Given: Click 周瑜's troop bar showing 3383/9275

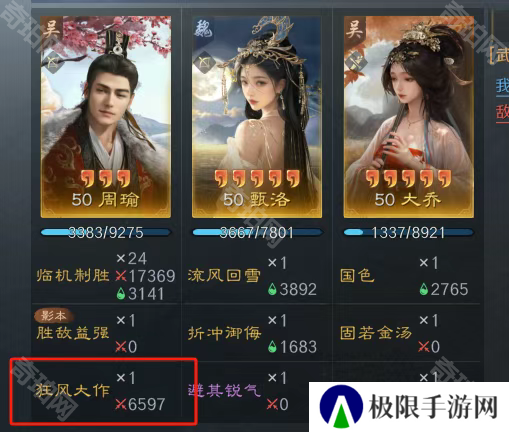Looking at the screenshot, I should pos(106,232).
